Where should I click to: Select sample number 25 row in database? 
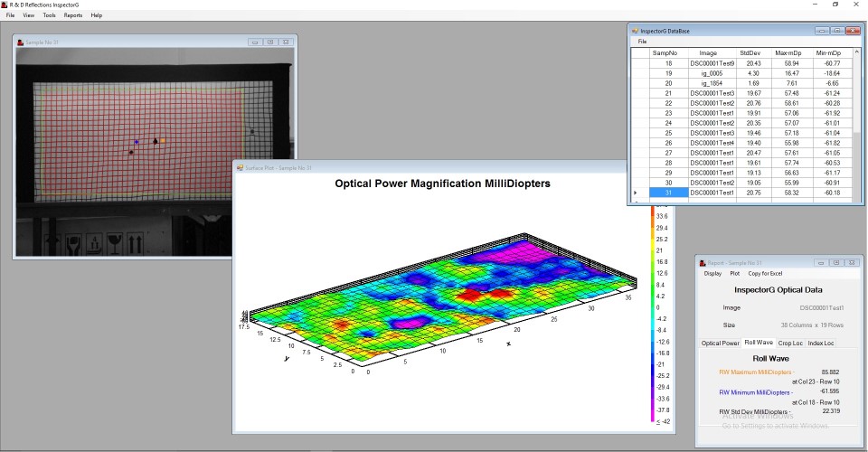tap(669, 133)
